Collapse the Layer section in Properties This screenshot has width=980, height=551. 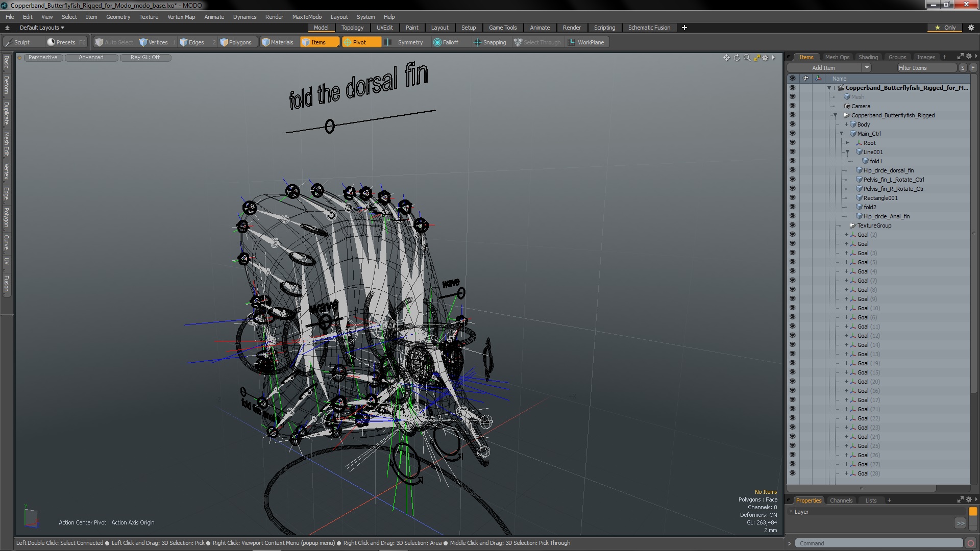pyautogui.click(x=791, y=511)
